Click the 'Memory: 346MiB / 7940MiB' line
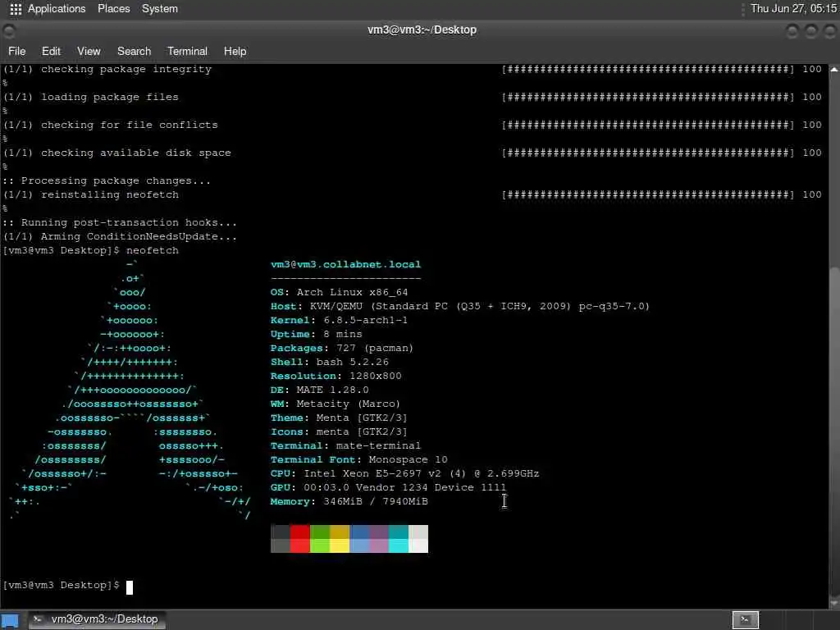The image size is (840, 630). coord(349,501)
